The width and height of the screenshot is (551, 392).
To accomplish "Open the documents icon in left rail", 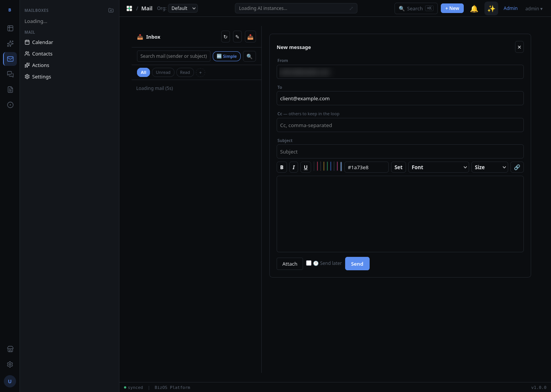I will [x=10, y=90].
